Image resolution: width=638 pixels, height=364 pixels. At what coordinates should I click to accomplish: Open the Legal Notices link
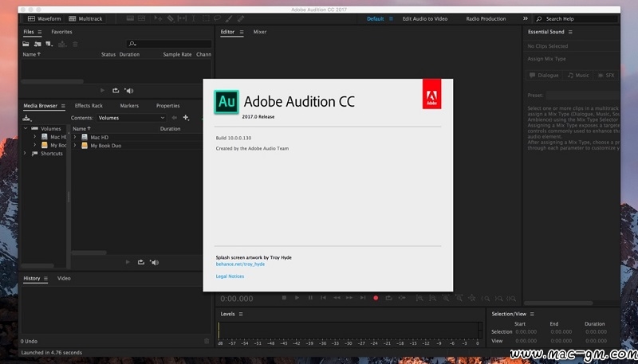(x=230, y=276)
